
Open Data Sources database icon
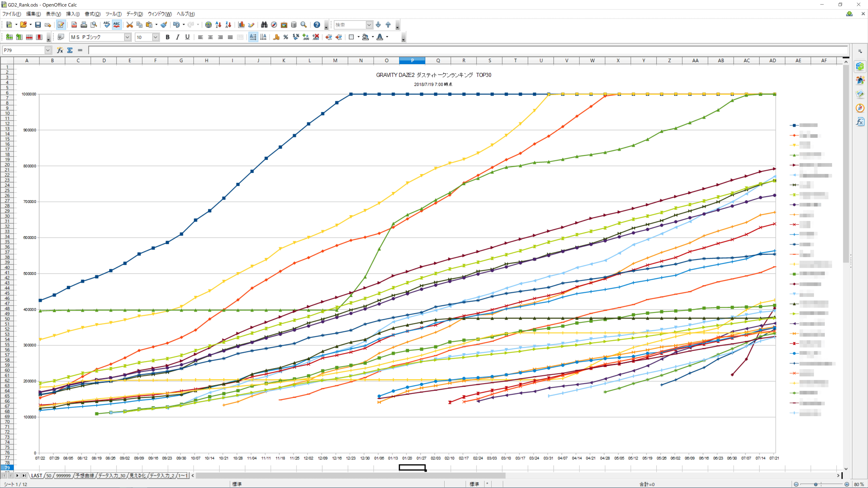(x=293, y=25)
